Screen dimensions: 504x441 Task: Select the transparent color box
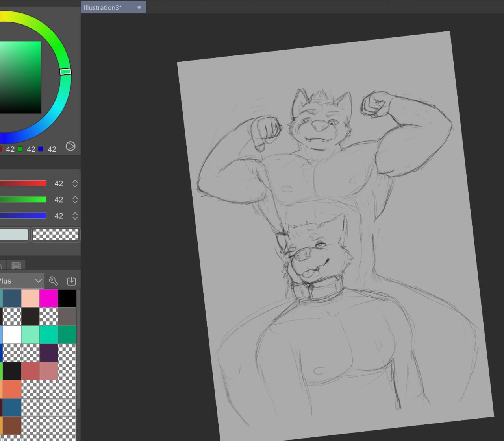point(56,235)
